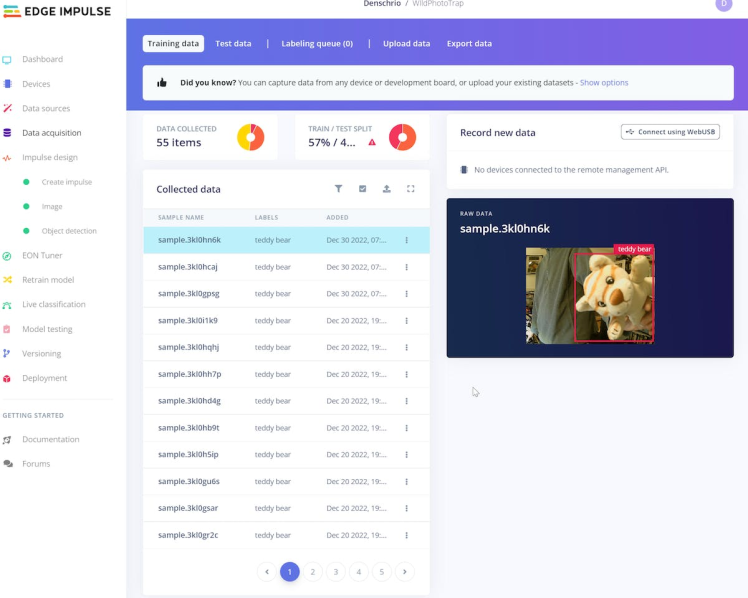Click the previous page arrow

click(267, 571)
